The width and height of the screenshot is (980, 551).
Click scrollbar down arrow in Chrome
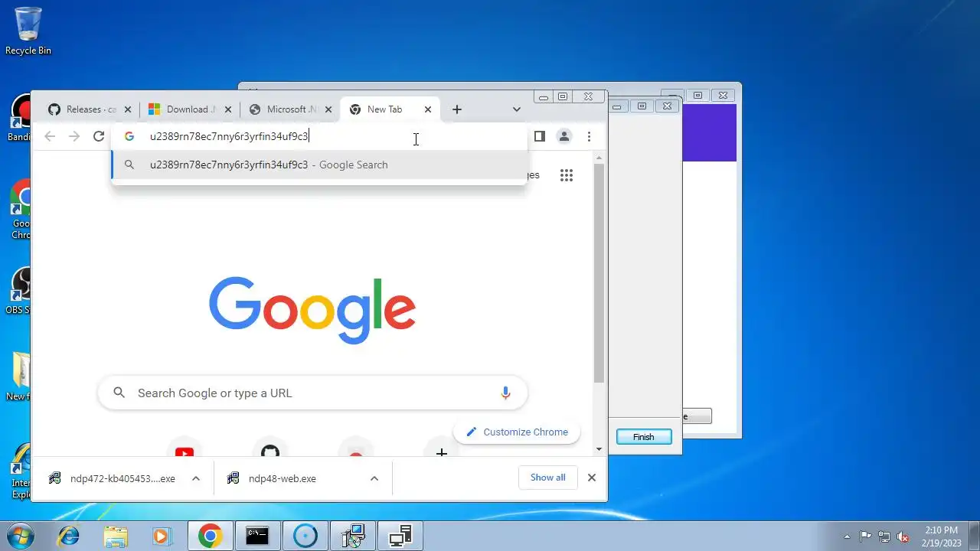pyautogui.click(x=599, y=449)
